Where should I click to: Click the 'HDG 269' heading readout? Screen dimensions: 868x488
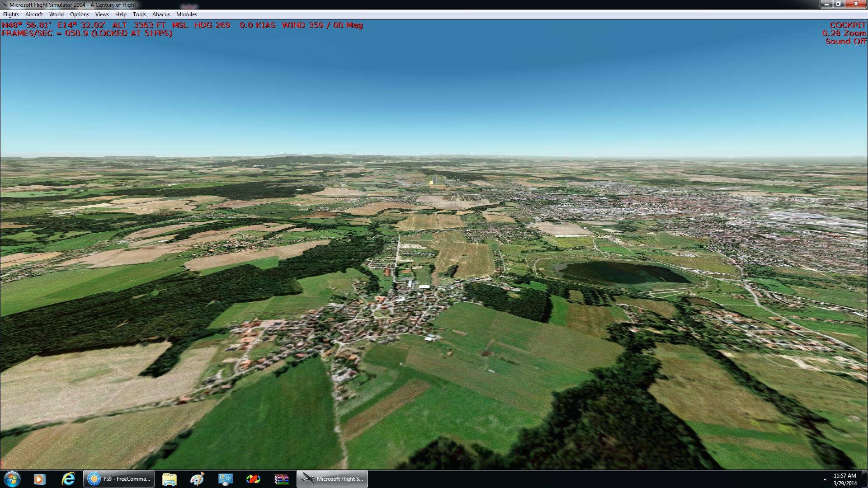point(212,25)
